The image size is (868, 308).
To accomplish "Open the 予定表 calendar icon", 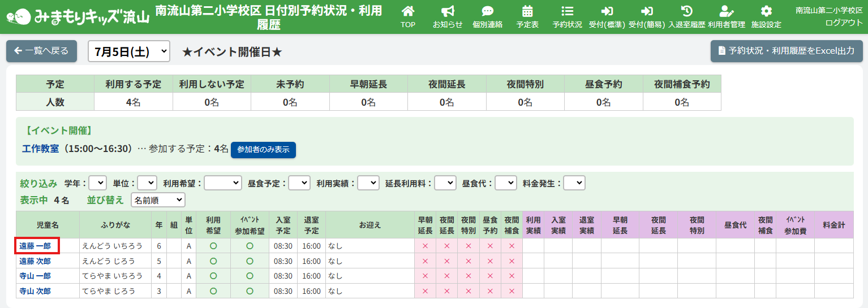I will pos(527,11).
